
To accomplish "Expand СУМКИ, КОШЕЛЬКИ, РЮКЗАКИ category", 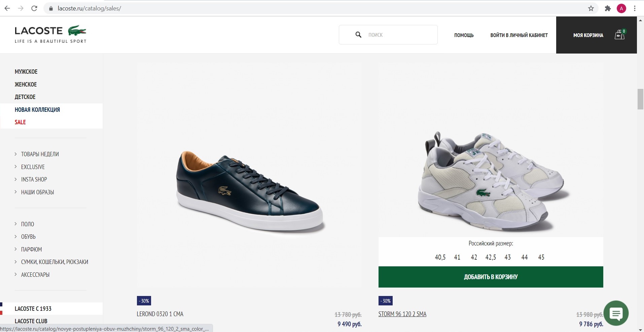I will tap(55, 262).
